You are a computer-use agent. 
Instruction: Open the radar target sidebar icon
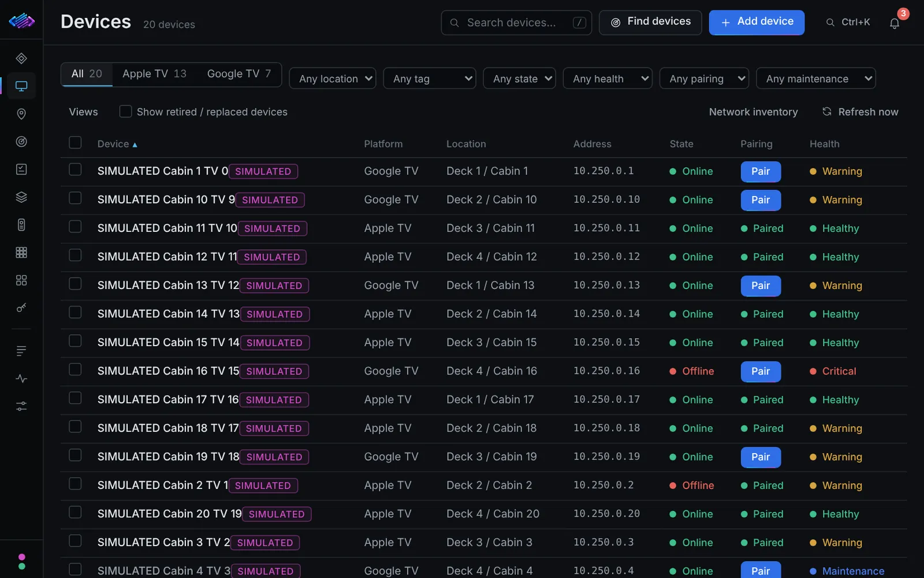(x=21, y=142)
